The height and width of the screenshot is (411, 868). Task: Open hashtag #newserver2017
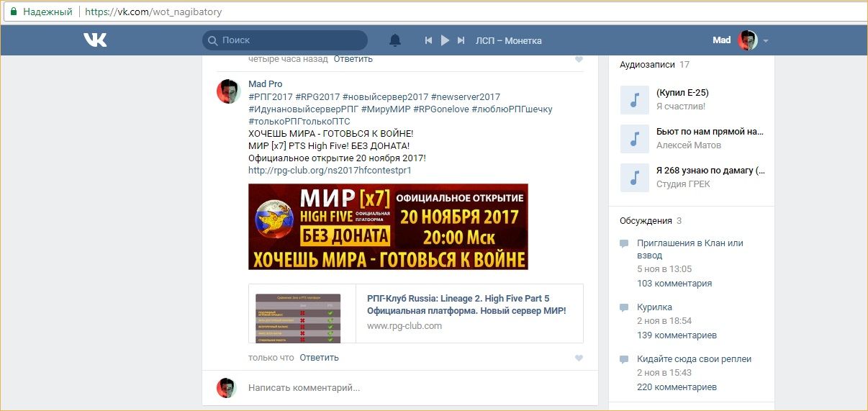[x=466, y=96]
